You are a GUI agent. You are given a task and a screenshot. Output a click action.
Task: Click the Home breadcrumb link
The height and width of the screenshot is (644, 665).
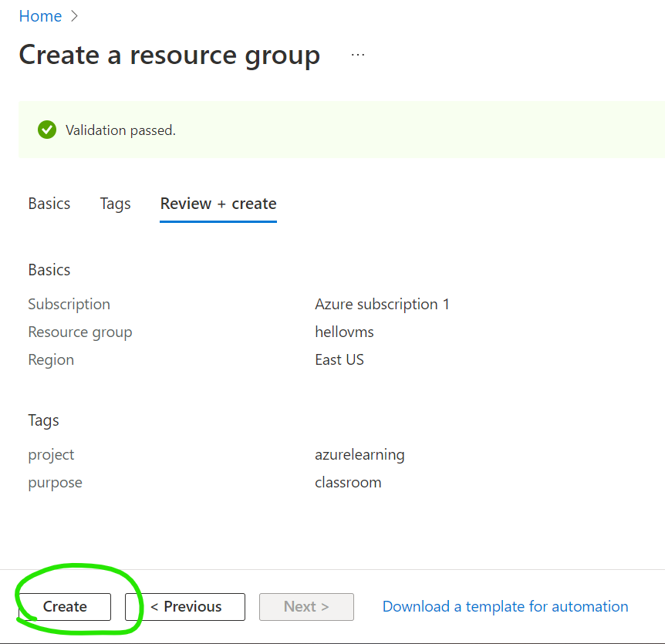[x=40, y=16]
